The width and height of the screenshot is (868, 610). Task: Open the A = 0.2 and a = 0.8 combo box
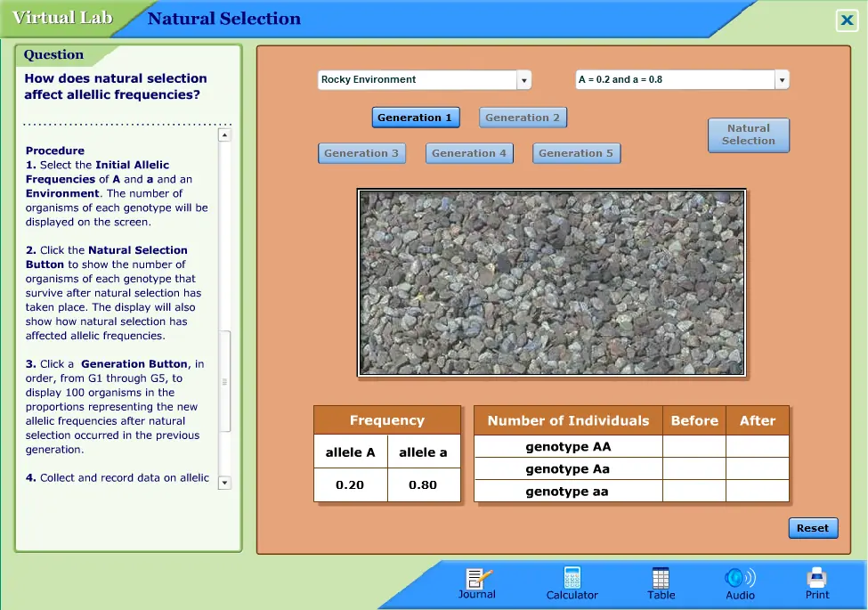682,80
